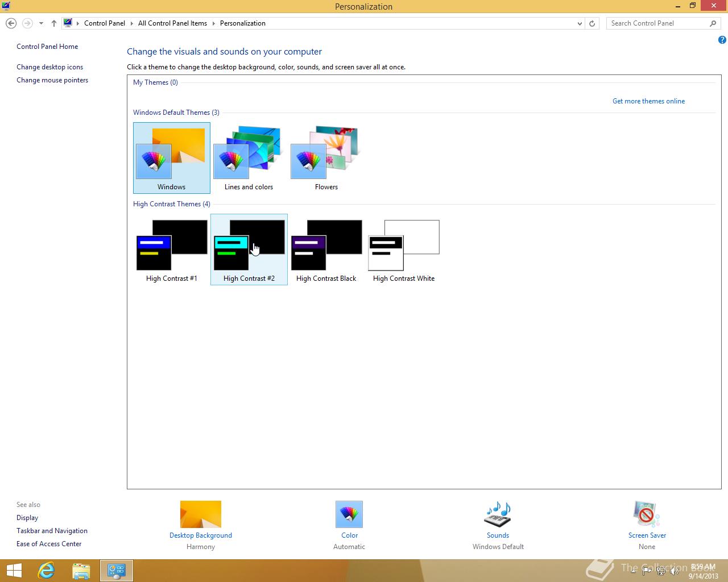Open the address bar history dropdown
Viewport: 728px width, 582px height.
click(580, 23)
